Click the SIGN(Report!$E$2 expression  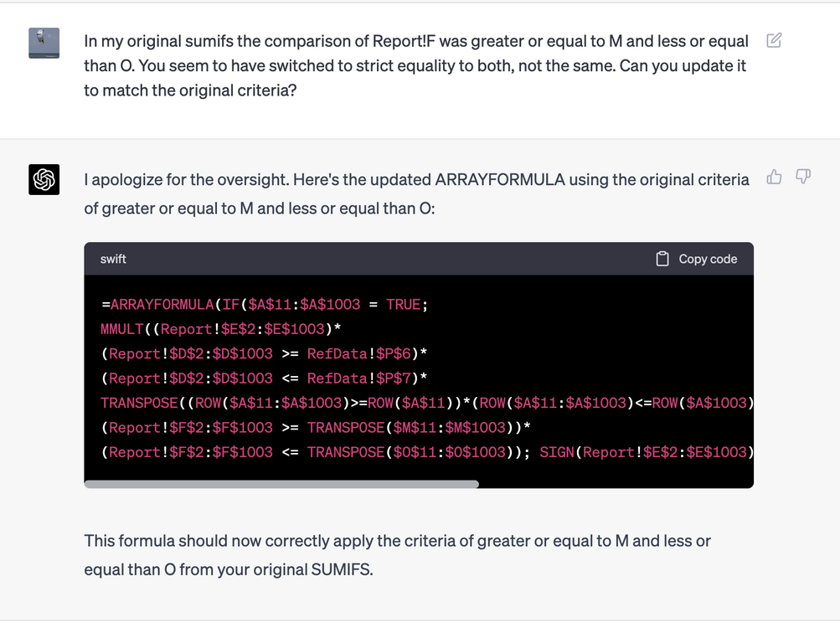tap(647, 452)
